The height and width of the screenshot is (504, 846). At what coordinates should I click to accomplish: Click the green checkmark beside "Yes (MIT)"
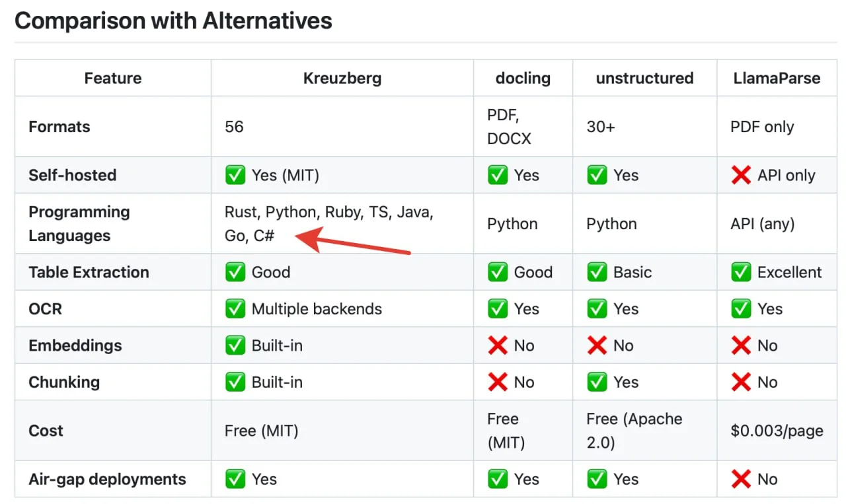pos(235,176)
